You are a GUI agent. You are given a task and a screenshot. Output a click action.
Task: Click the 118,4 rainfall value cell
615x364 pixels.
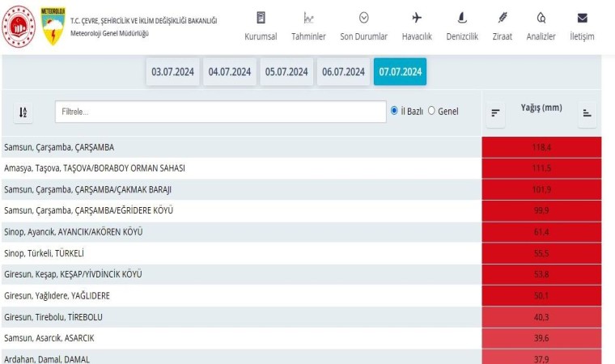point(541,147)
